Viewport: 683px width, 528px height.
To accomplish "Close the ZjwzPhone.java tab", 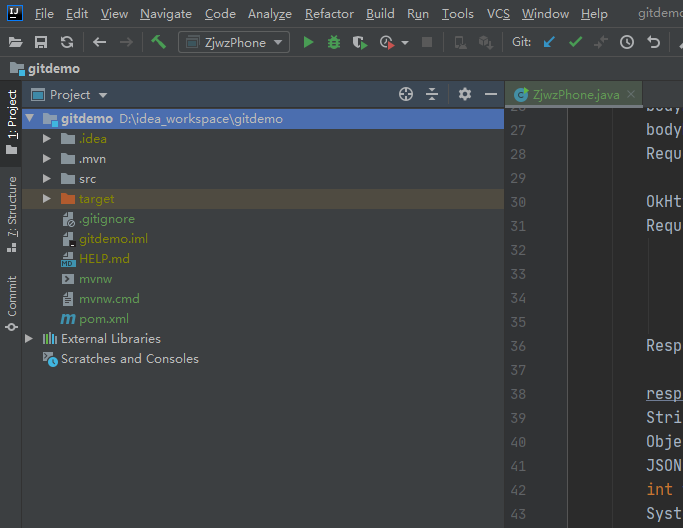I will point(631,94).
